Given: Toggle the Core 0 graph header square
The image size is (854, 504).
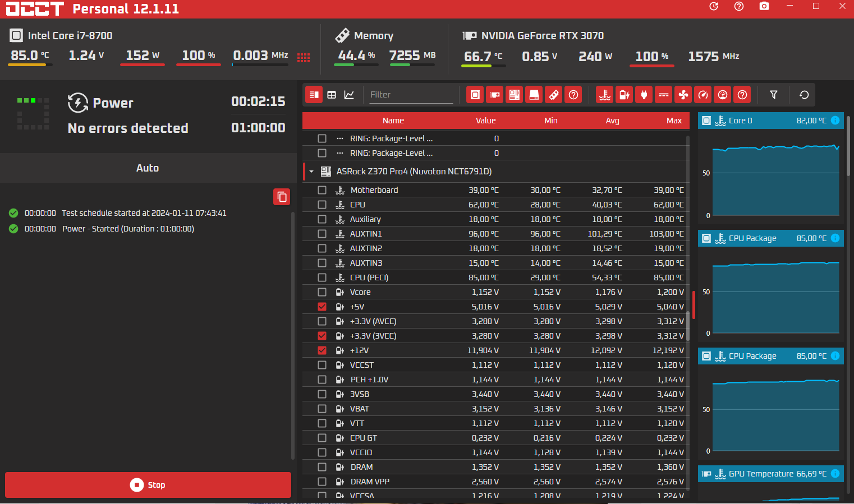Looking at the screenshot, I should [x=706, y=121].
